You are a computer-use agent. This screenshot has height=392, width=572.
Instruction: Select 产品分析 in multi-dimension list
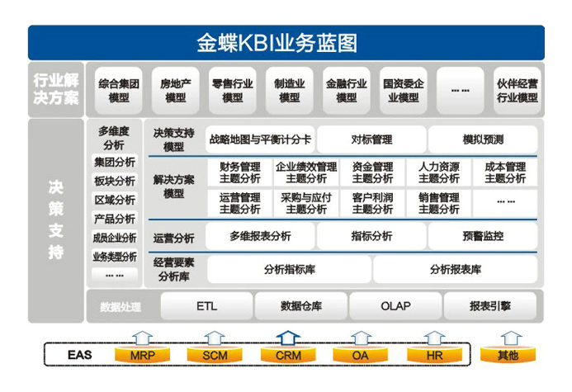[115, 219]
